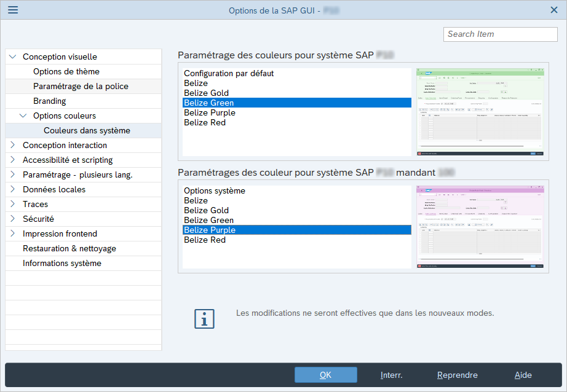The width and height of the screenshot is (567, 392).
Task: Expand the Traces node
Action: click(x=13, y=204)
